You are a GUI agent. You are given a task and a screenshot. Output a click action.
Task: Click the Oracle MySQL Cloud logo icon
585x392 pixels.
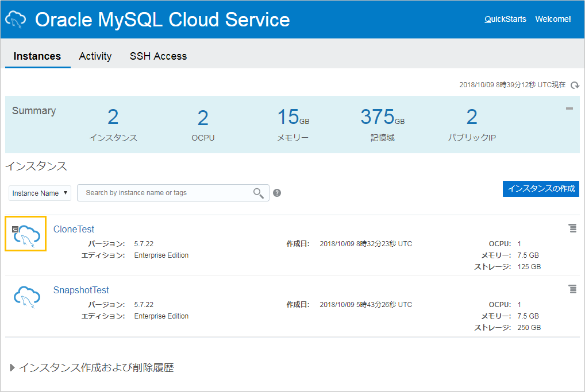[x=16, y=20]
